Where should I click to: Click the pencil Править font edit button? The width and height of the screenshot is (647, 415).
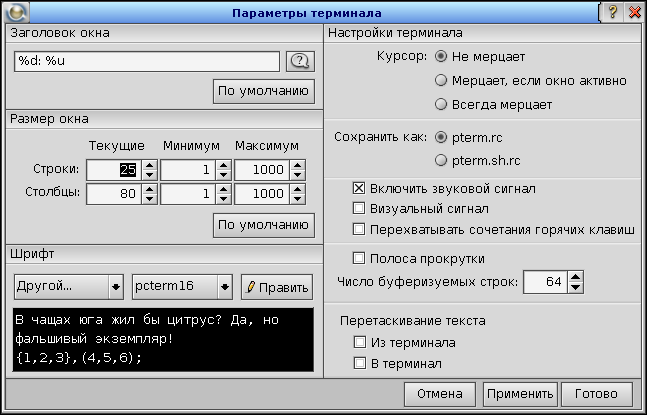(277, 287)
